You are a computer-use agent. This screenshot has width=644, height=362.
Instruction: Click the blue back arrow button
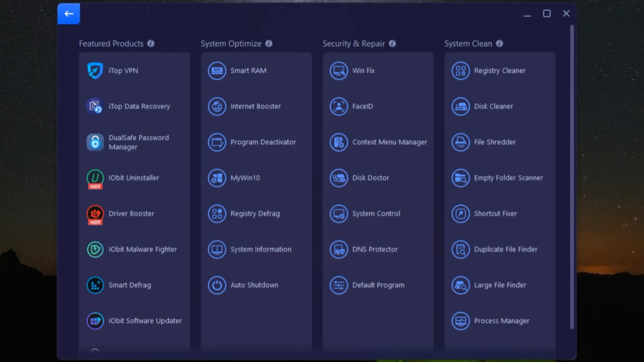tap(69, 13)
